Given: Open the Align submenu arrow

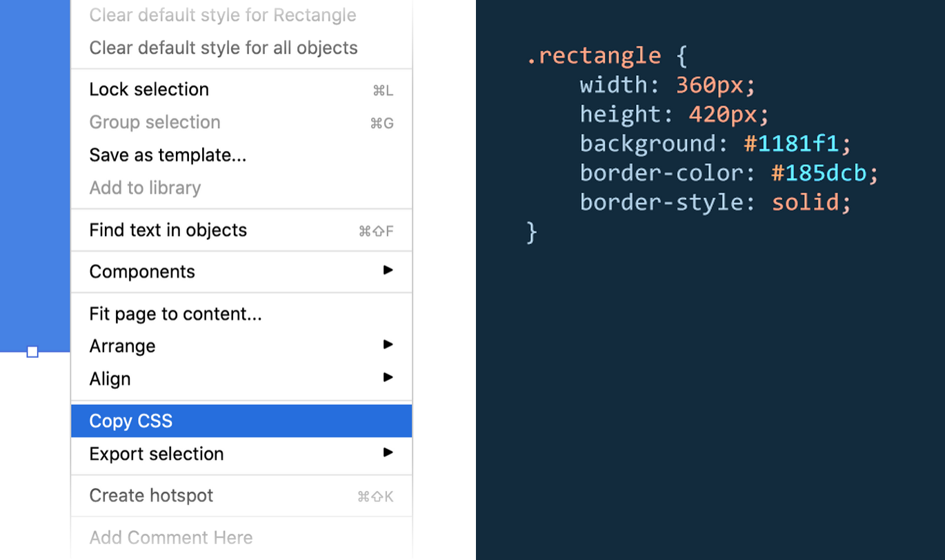Looking at the screenshot, I should pos(388,378).
